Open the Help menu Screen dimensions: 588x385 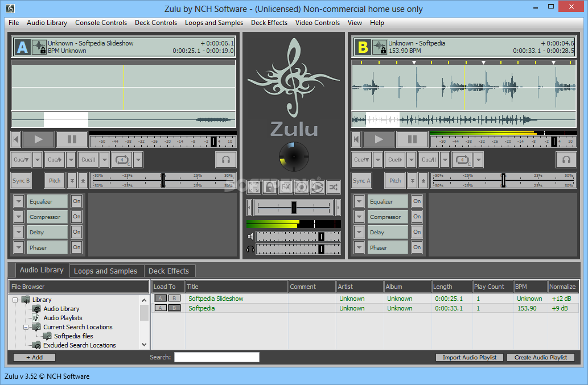377,23
